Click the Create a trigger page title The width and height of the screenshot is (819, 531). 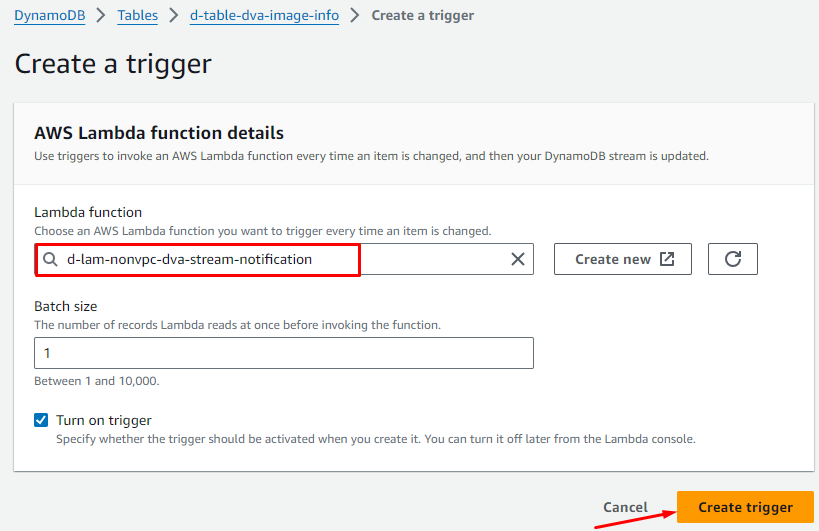click(113, 64)
